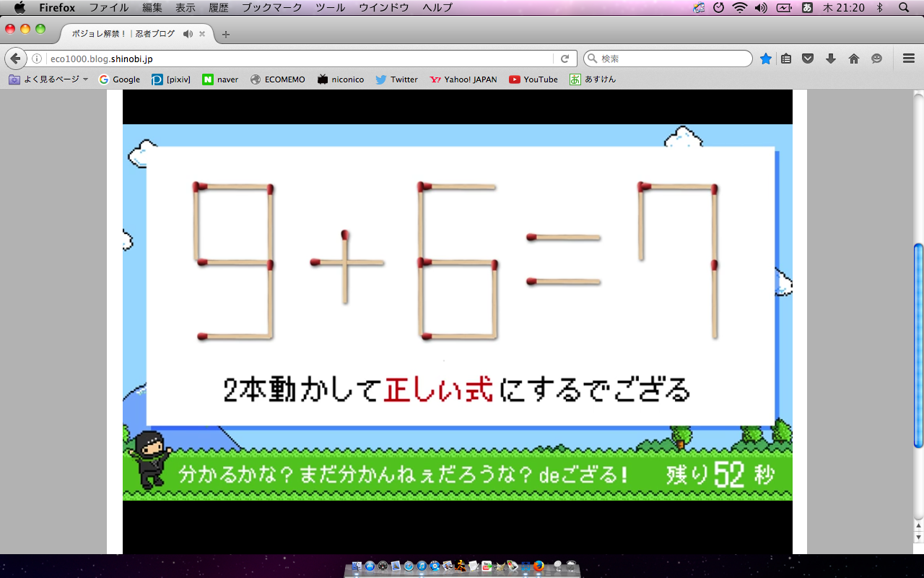Image resolution: width=924 pixels, height=578 pixels.
Task: Open the Bluetooth status menu
Action: tap(880, 8)
